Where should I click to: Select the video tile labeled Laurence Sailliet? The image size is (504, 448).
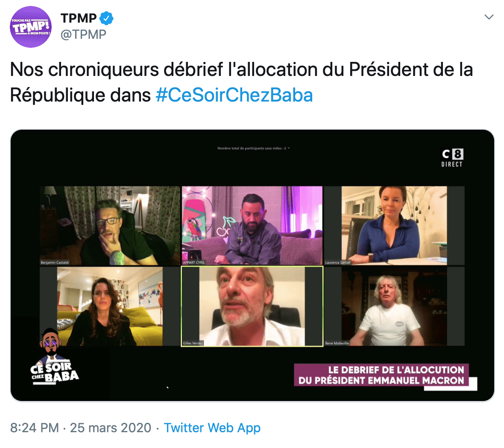394,225
